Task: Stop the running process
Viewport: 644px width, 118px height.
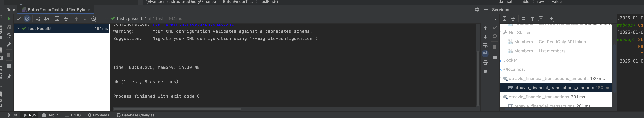Action: [9, 55]
